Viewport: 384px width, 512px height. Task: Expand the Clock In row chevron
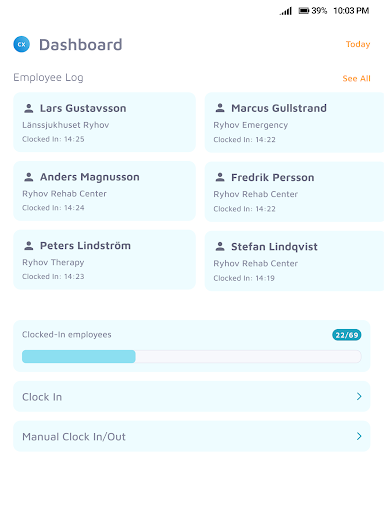[x=359, y=396]
